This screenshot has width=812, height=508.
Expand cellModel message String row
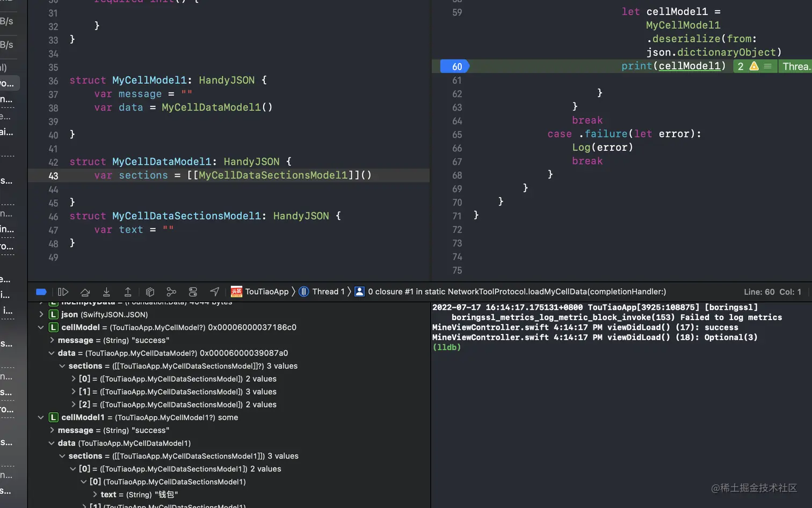point(52,340)
